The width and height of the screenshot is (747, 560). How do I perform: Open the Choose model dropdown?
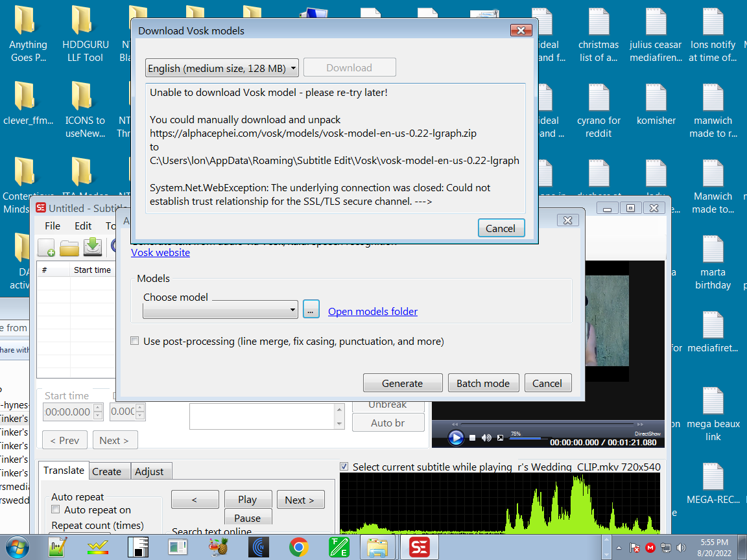[x=220, y=310]
